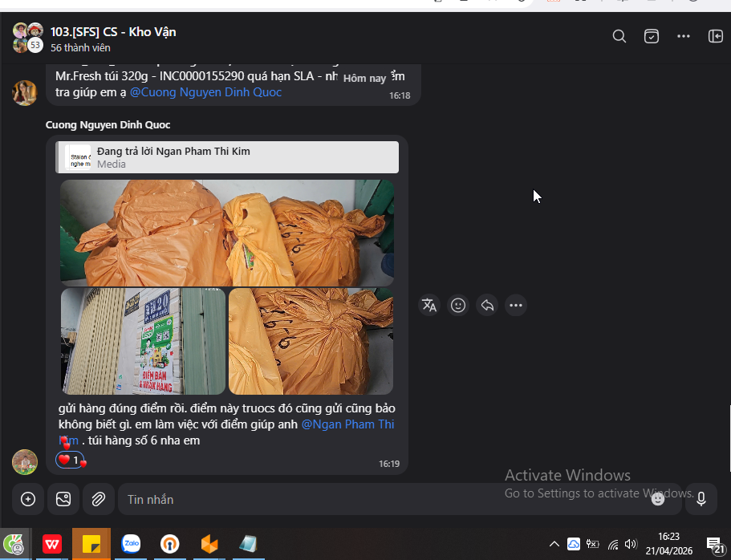
Task: Open Wi-Fi network settings tray icon
Action: 612,544
